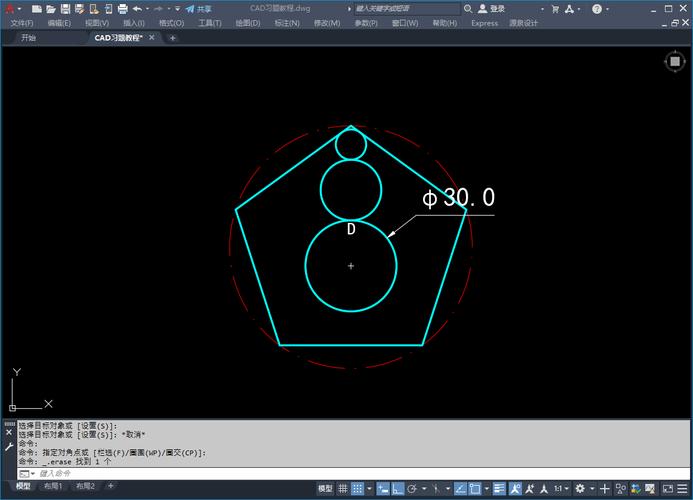Save to Web & Mobile icon
Viewport: 693px width, 500px height.
[108, 8]
